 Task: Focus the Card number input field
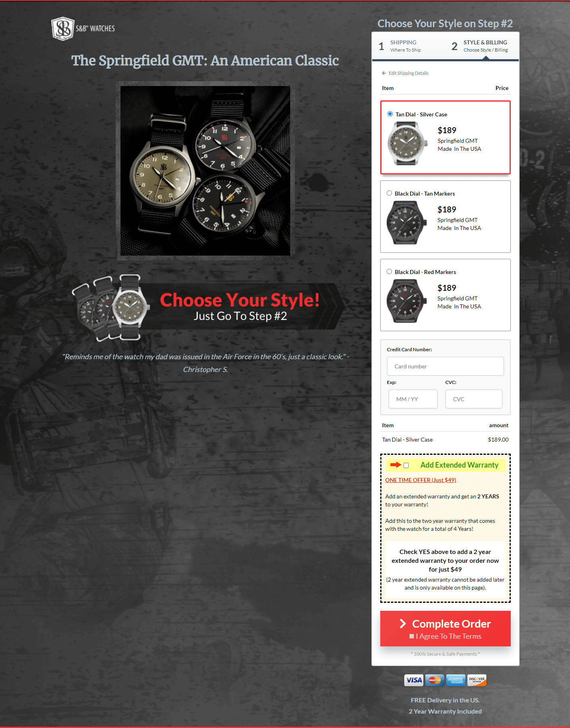point(445,366)
